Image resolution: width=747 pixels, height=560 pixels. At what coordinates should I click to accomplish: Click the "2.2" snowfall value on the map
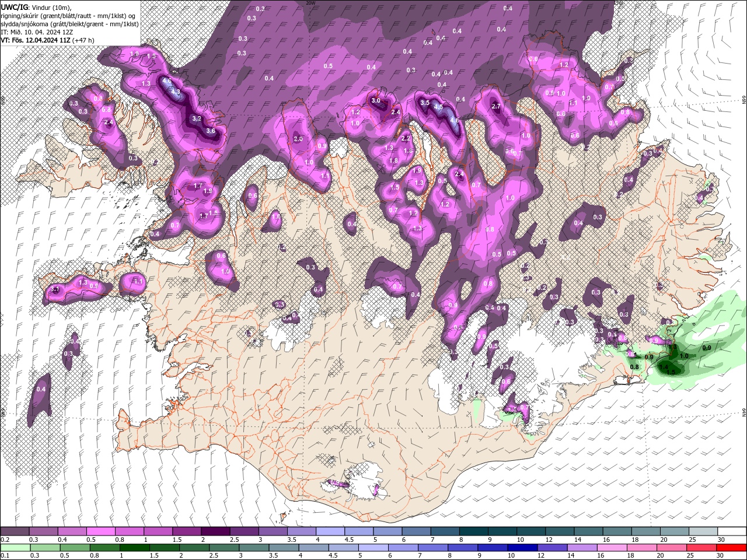pos(406,138)
